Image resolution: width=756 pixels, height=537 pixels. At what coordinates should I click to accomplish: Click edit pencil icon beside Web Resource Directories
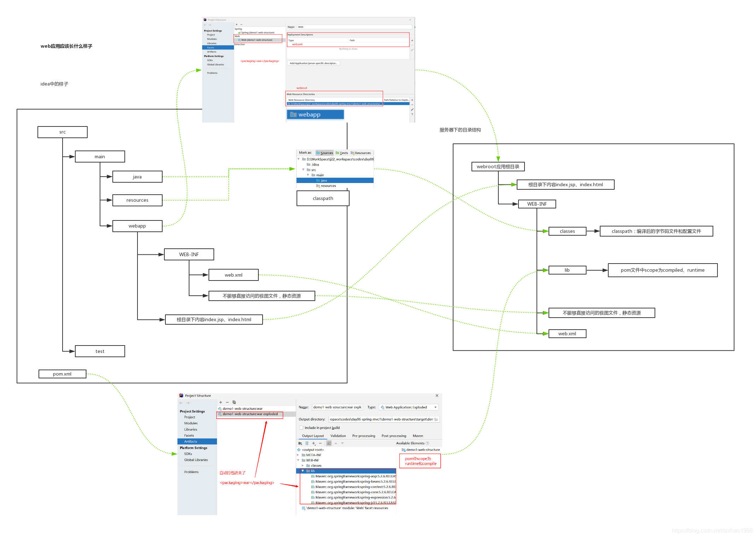[x=412, y=110]
